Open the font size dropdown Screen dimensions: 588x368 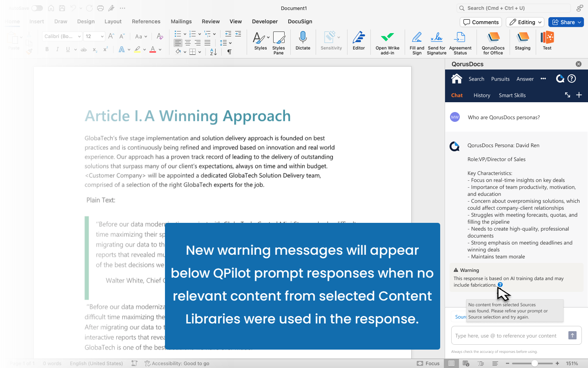click(x=102, y=36)
